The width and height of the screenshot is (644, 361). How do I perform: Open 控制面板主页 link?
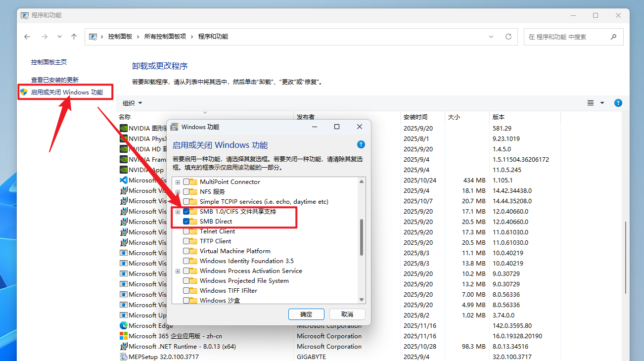click(x=49, y=62)
